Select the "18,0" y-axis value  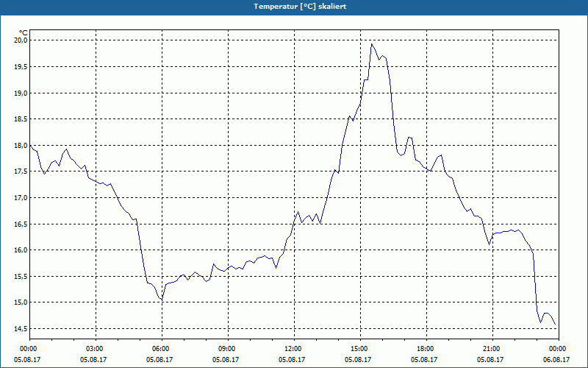(x=21, y=145)
